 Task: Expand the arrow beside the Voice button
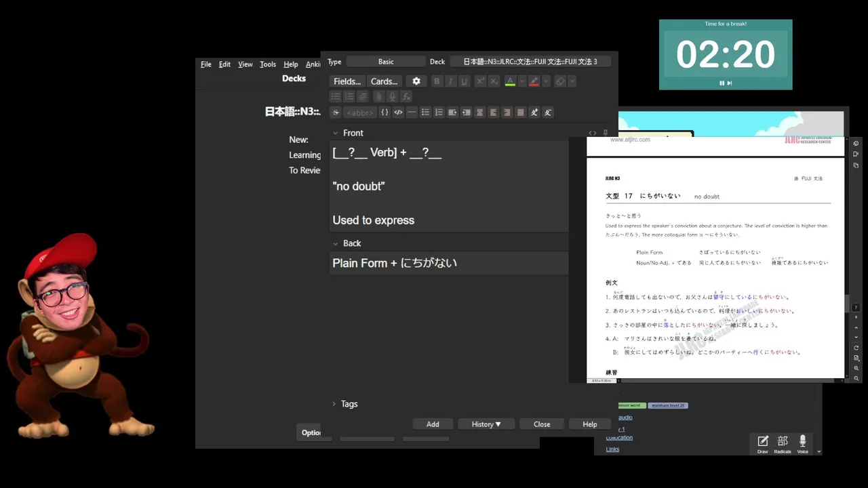[818, 451]
